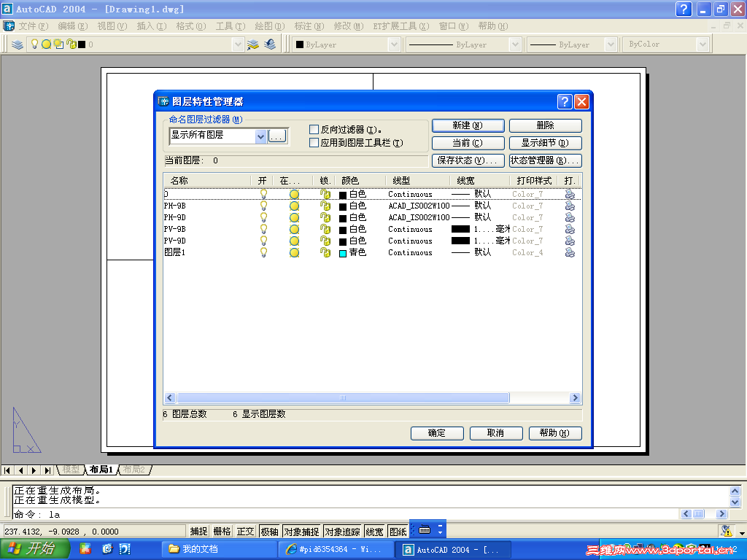Click the 状态管理器 button
The height and width of the screenshot is (560, 747).
545,161
